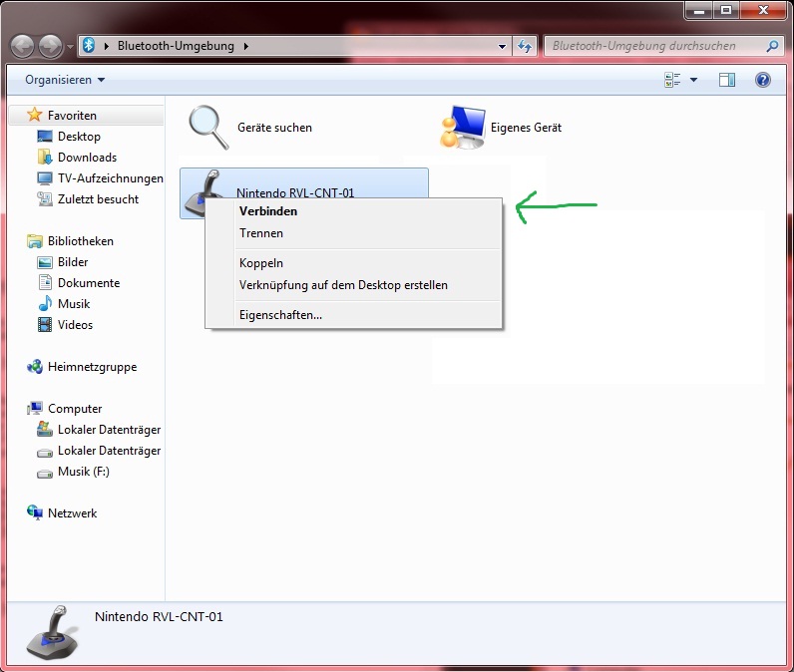Open the Geräte suchen magnifier icon

point(208,127)
